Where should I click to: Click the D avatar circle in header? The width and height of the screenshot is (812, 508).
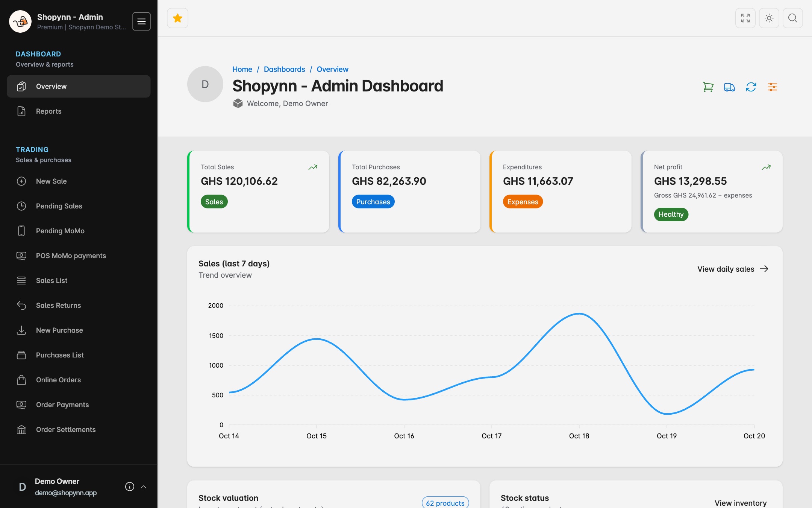205,84
